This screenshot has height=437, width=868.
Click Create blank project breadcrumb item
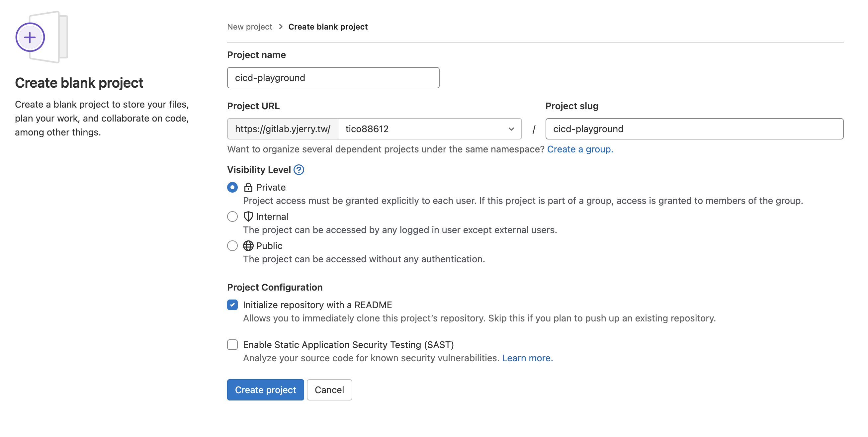327,27
